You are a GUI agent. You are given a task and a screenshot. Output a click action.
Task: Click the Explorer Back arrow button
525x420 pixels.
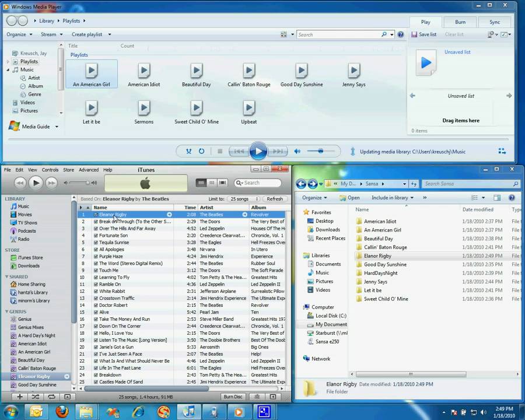(x=301, y=184)
